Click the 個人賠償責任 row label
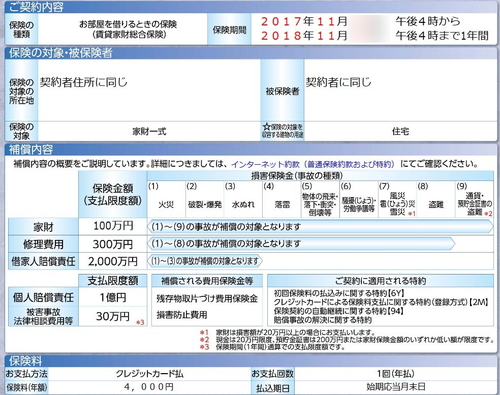This screenshot has height=395, width=500. click(x=43, y=297)
